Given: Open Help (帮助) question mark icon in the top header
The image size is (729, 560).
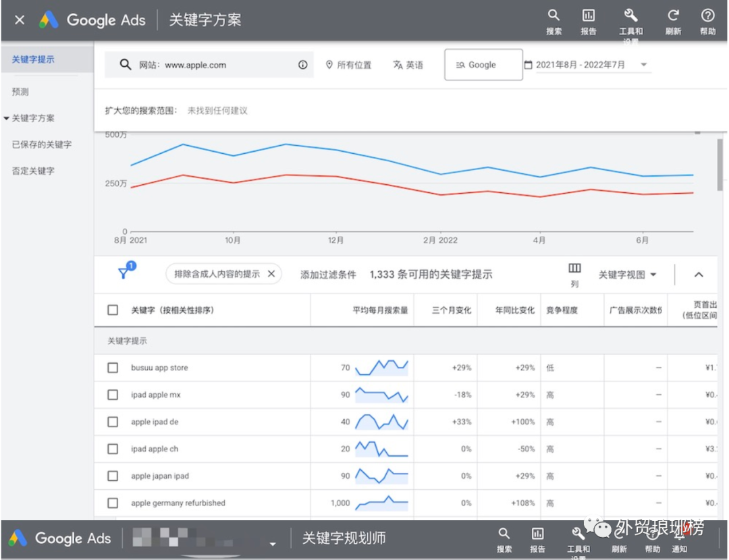Looking at the screenshot, I should [707, 16].
